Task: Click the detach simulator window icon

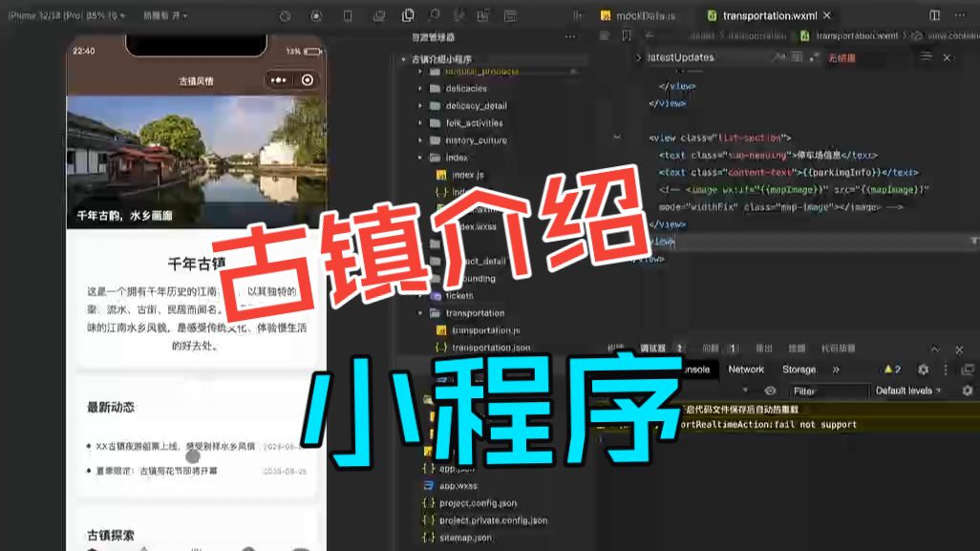Action: click(379, 16)
